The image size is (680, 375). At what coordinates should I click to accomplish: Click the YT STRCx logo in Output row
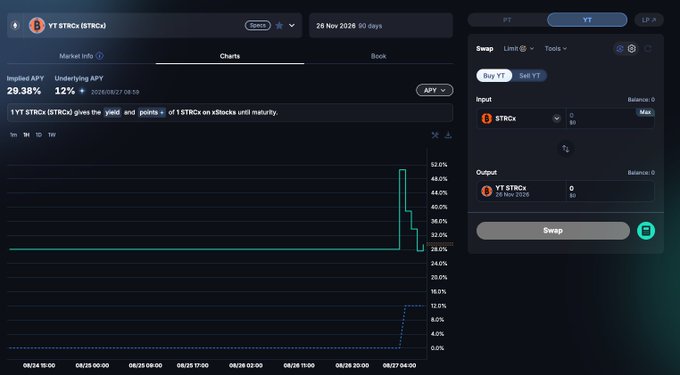point(487,191)
